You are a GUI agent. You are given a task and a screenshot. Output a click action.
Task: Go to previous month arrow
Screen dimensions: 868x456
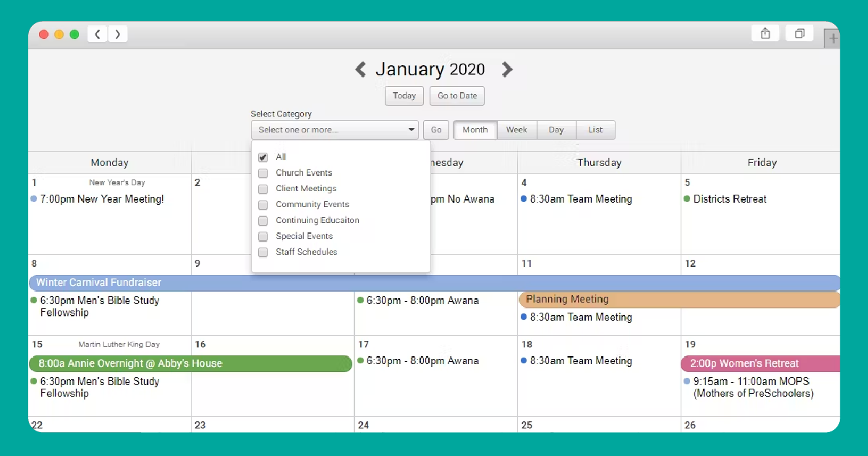pos(360,69)
